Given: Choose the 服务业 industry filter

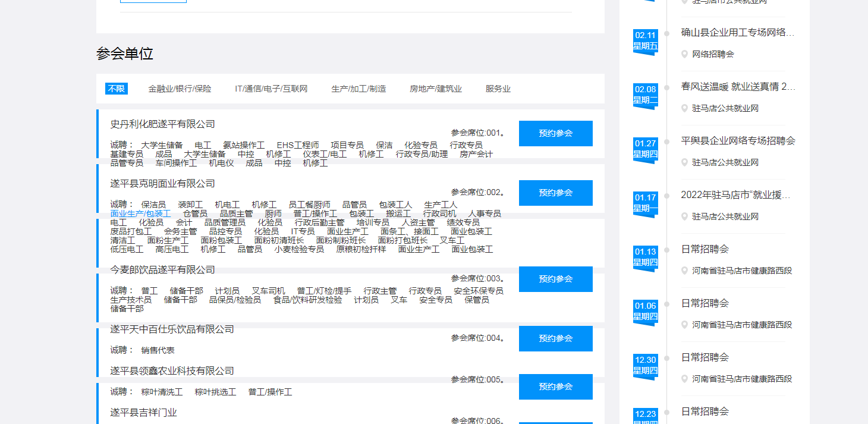Looking at the screenshot, I should point(498,89).
